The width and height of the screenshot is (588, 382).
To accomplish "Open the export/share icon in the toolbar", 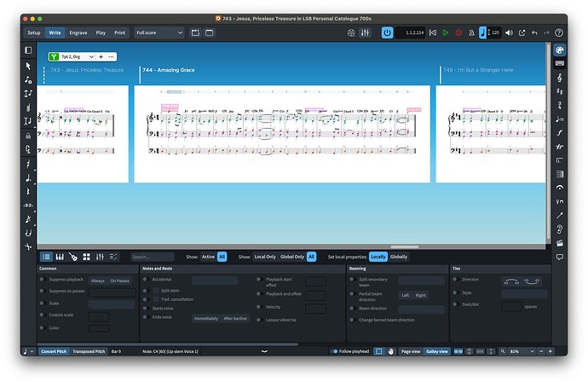I will pyautogui.click(x=522, y=33).
